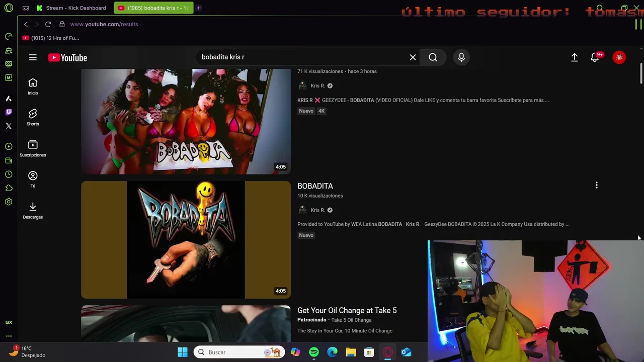
Task: Open Extensions cube icon in Opera sidebar
Action: 9,188
